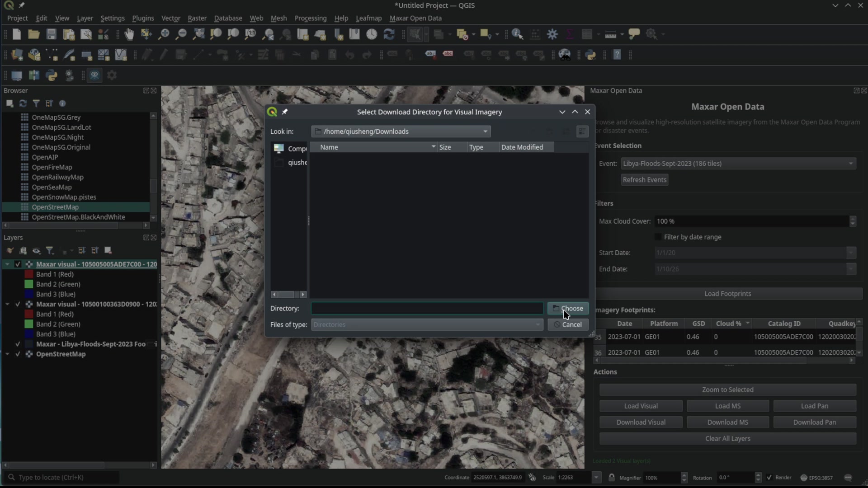Click the Directory input field

(427, 308)
